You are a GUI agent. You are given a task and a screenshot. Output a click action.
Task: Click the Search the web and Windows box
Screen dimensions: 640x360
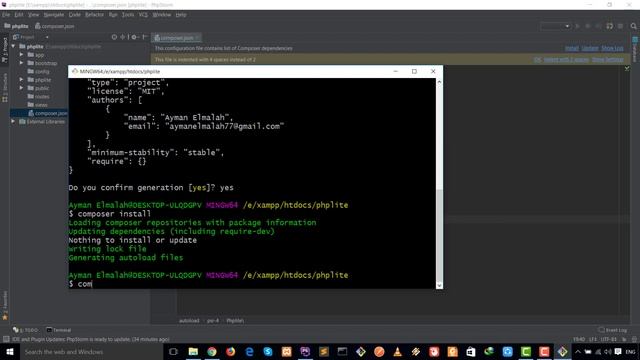pos(91,351)
